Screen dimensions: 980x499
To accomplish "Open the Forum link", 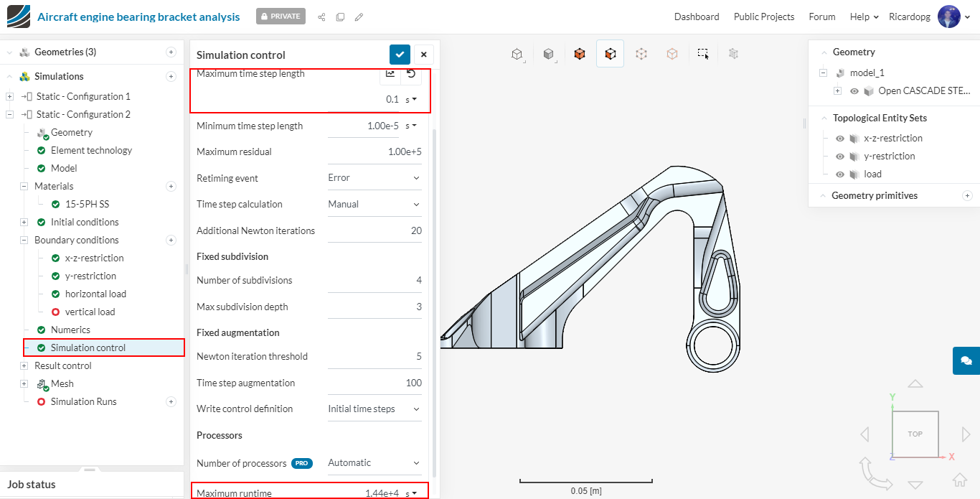I will click(822, 17).
